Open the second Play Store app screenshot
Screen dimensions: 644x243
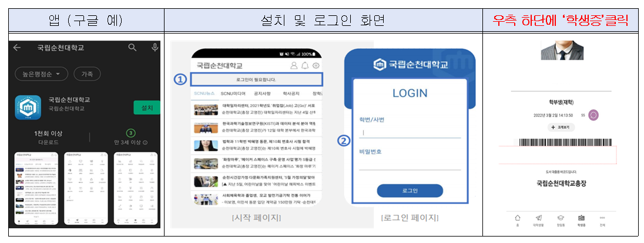[x=86, y=189]
